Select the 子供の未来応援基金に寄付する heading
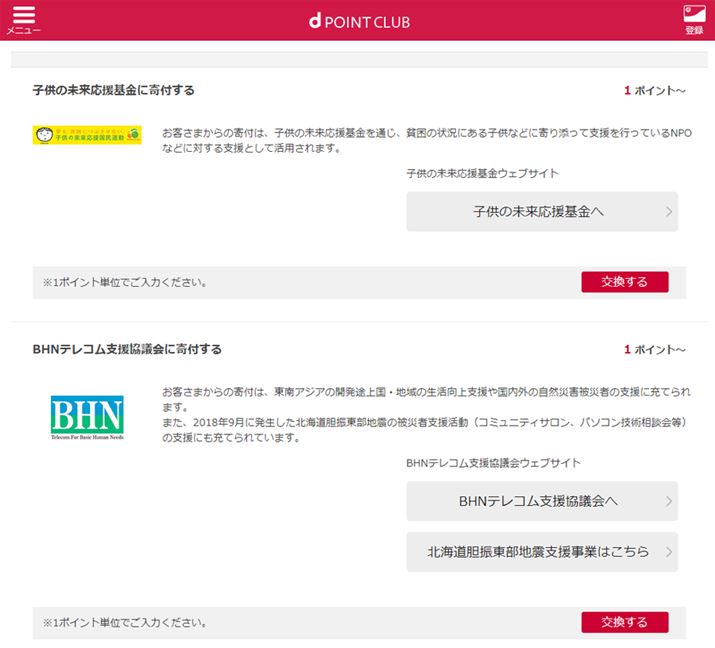The width and height of the screenshot is (715, 648). click(x=113, y=90)
